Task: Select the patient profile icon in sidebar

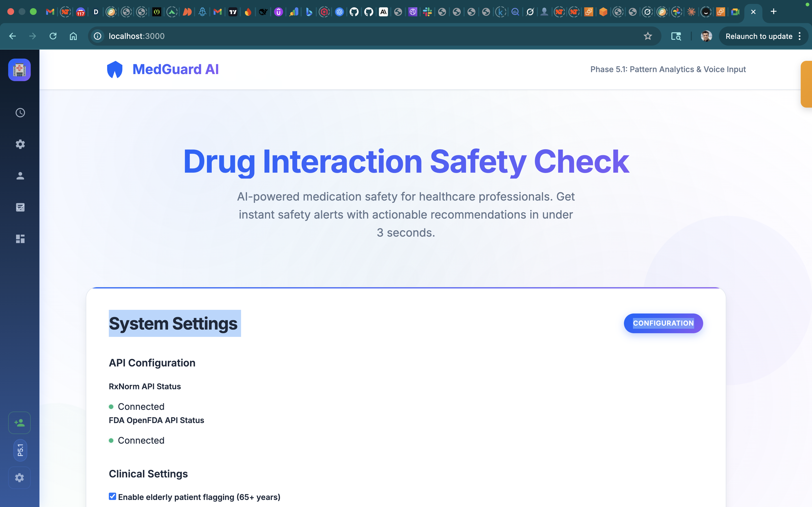Action: coord(20,176)
